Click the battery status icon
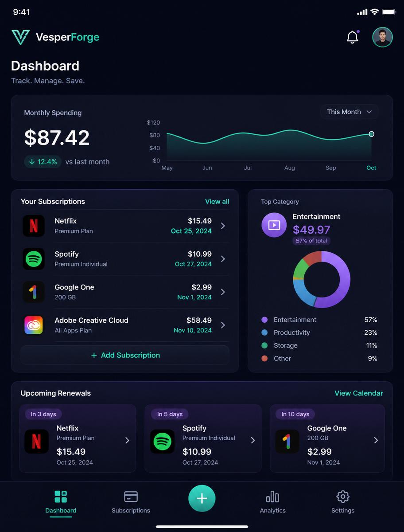Screen dimensions: 404x532 pos(389,12)
